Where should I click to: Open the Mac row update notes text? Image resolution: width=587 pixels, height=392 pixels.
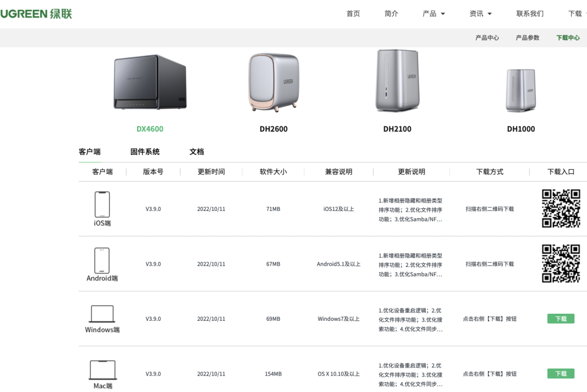pyautogui.click(x=410, y=375)
